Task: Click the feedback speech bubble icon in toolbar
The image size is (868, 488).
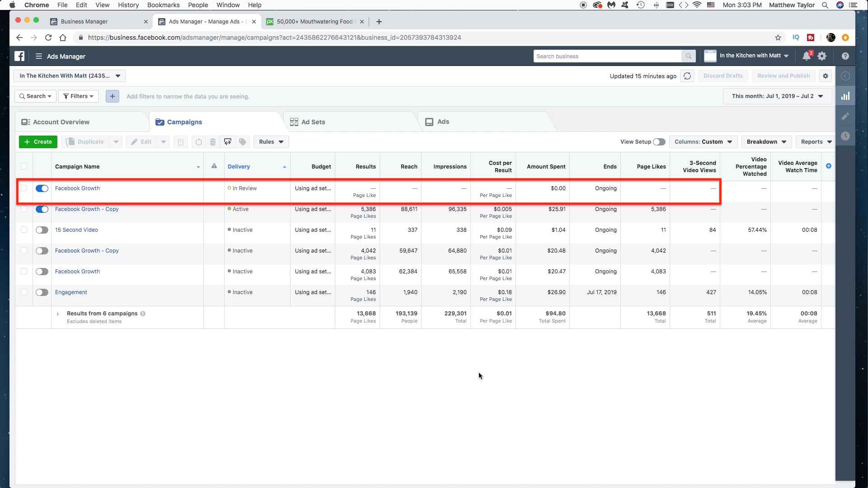Action: coord(228,142)
